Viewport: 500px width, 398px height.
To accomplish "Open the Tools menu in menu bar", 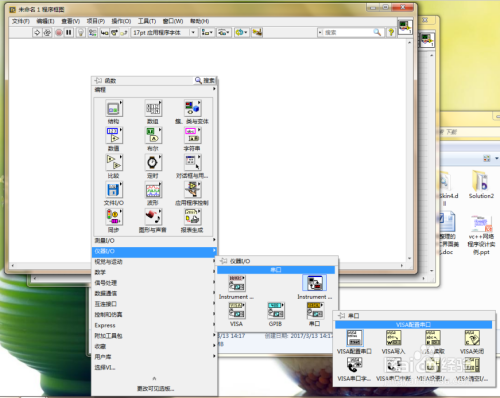I will click(147, 21).
